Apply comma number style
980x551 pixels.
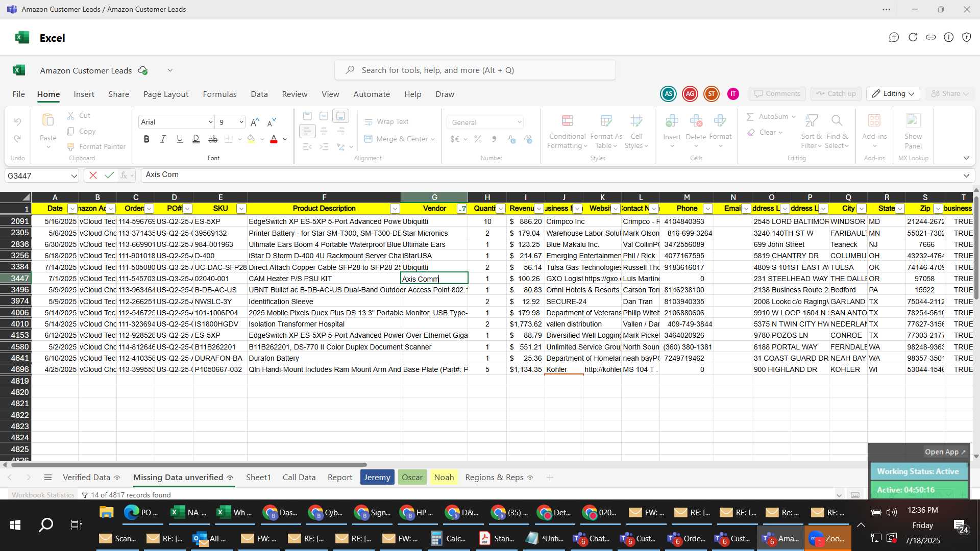pyautogui.click(x=494, y=139)
